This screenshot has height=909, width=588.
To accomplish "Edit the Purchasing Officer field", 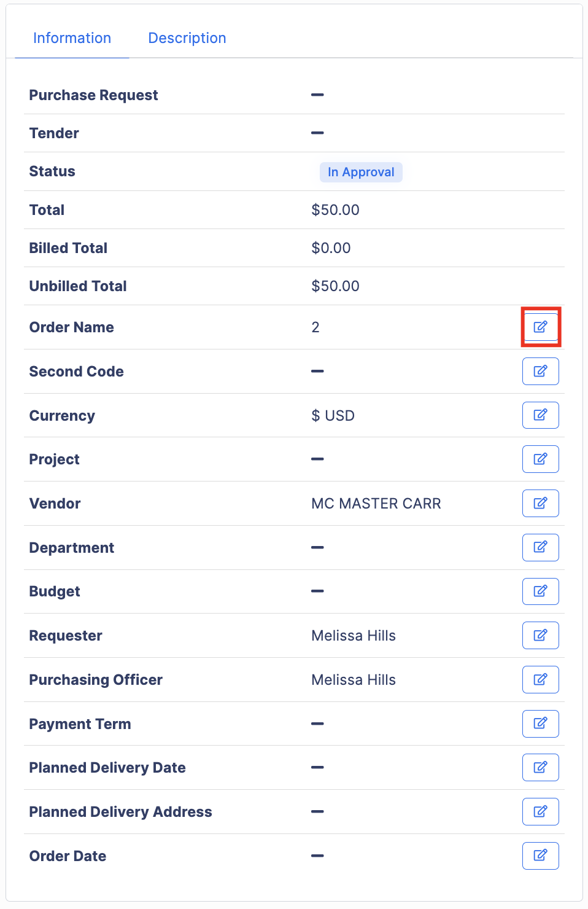I will point(540,679).
